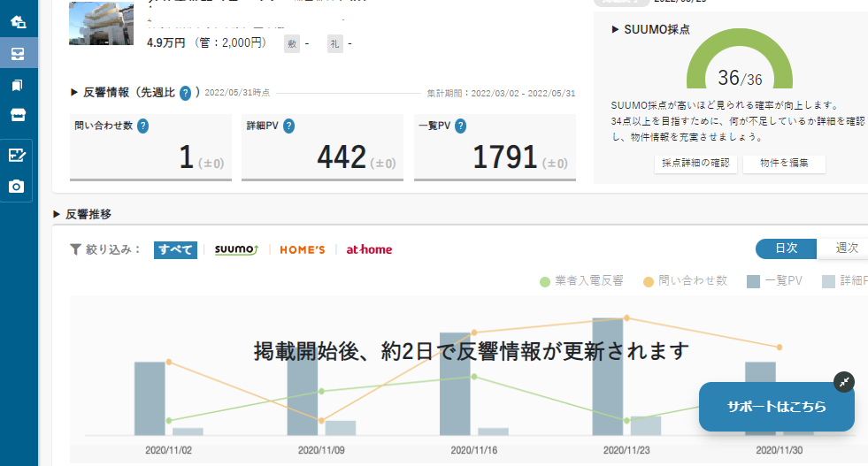Click the floor plan edit sidebar icon

click(17, 156)
